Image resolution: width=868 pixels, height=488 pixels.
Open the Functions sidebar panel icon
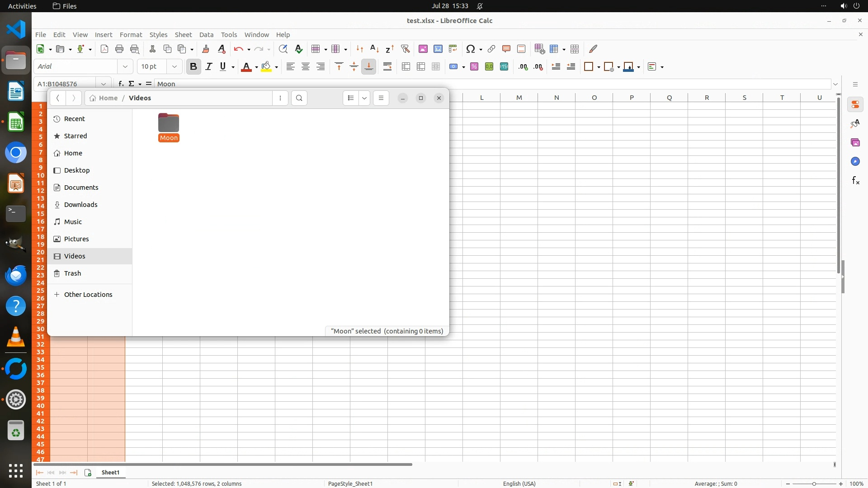coord(855,181)
